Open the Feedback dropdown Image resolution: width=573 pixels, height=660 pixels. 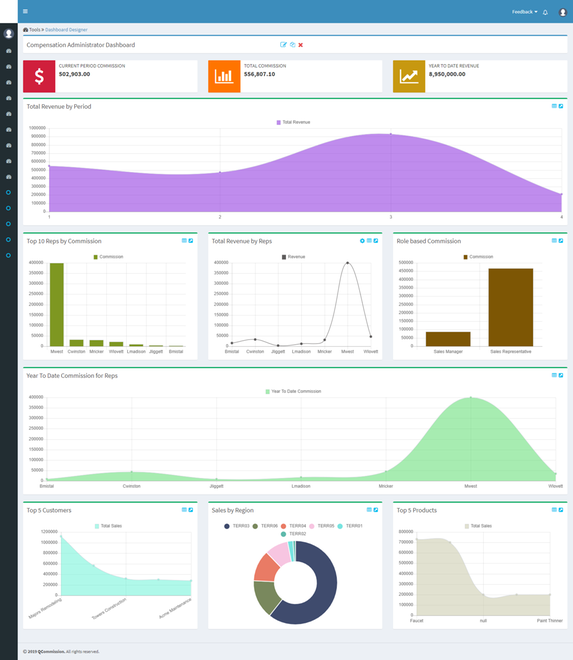point(525,12)
